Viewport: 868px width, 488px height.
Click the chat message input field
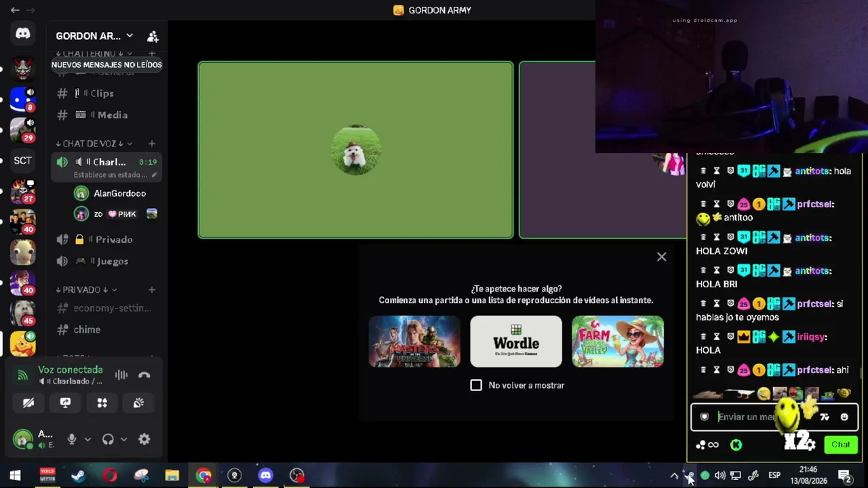point(774,417)
